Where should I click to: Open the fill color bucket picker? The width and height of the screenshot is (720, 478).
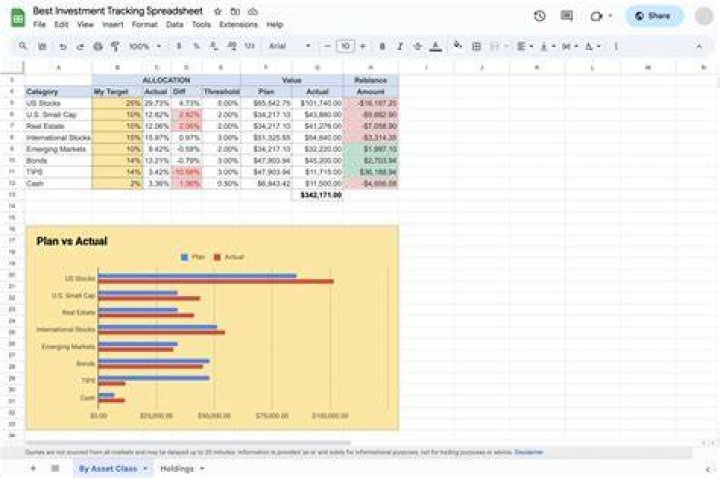click(x=457, y=45)
